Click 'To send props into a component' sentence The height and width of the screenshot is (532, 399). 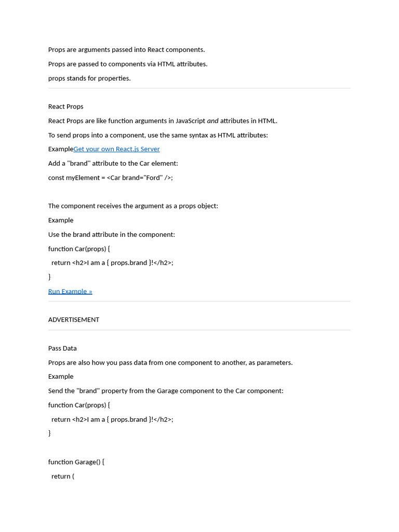[x=158, y=135]
